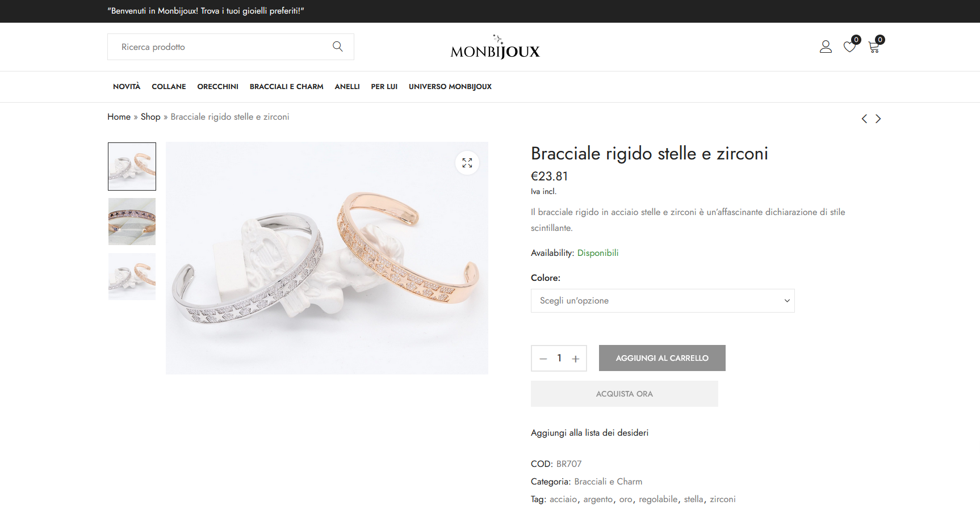980x518 pixels.
Task: Click Aggiungi al carrello button
Action: pos(662,358)
